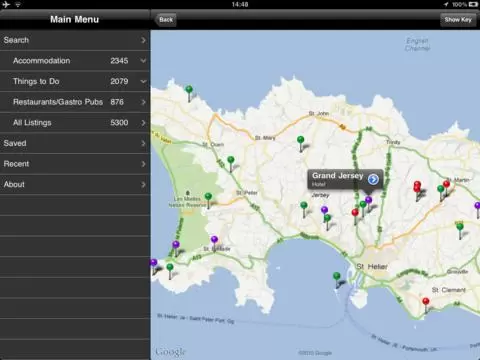Viewport: 480px width, 360px height.
Task: Expand the Things to Do chevron
Action: [143, 81]
